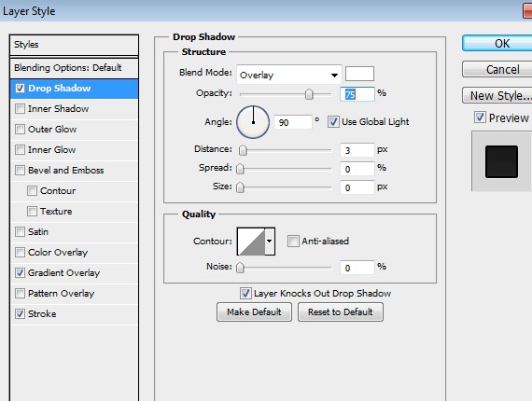Open the Blend Mode Overlay dropdown
The image size is (532, 401).
point(289,75)
